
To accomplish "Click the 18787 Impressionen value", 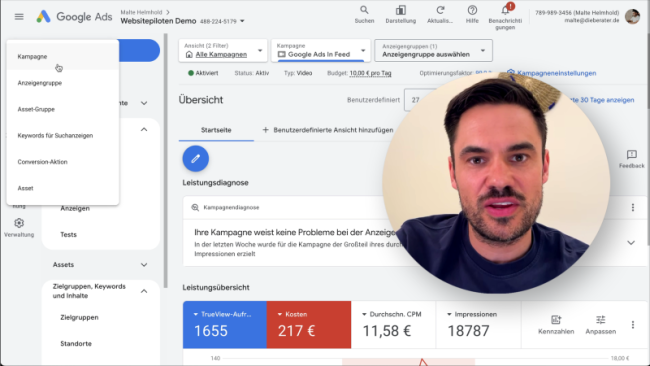I will tap(468, 331).
